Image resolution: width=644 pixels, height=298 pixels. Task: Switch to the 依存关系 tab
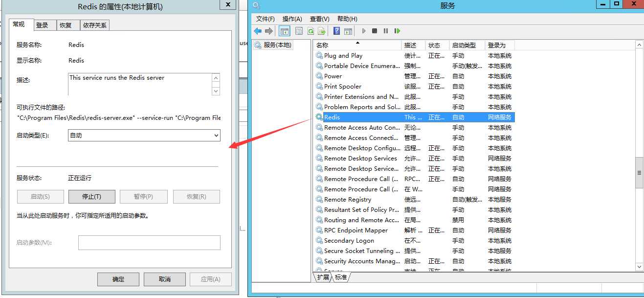pyautogui.click(x=95, y=25)
